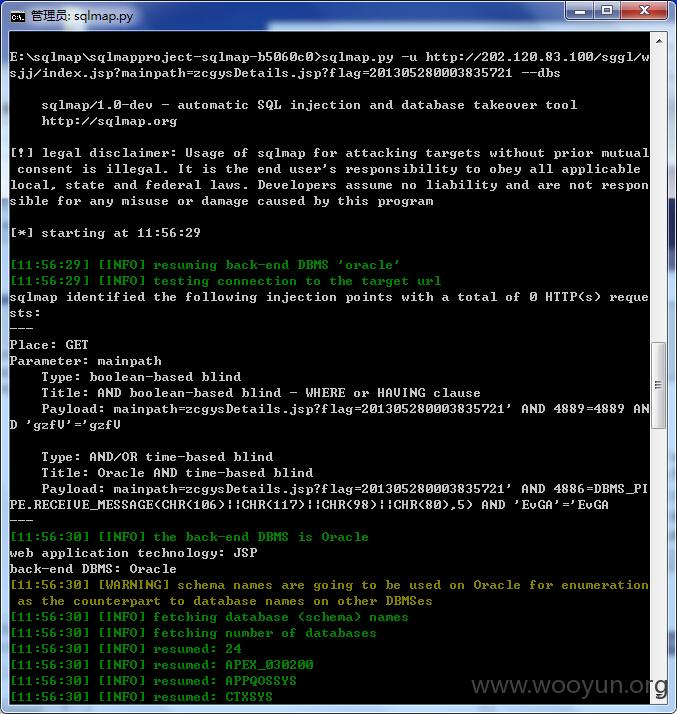The width and height of the screenshot is (677, 714).
Task: Click the '[WARNING] schema names' line
Action: (329, 585)
